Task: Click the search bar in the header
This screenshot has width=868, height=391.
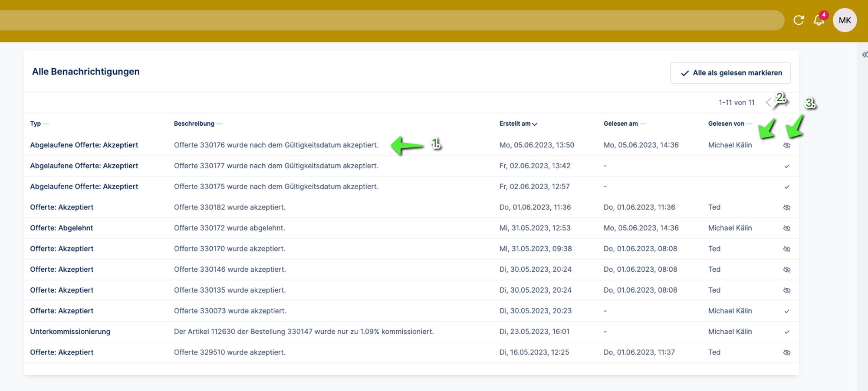Action: point(391,20)
